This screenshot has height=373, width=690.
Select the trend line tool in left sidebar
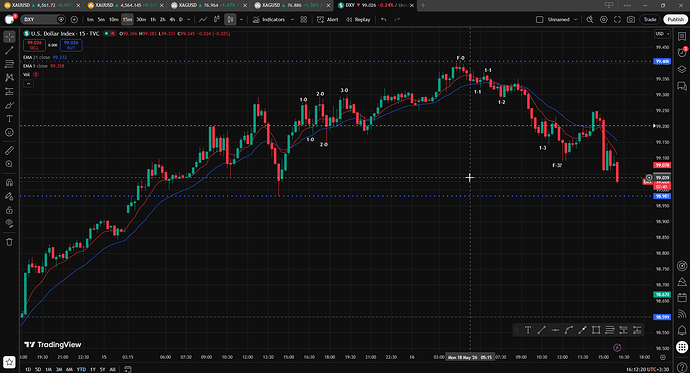click(9, 51)
